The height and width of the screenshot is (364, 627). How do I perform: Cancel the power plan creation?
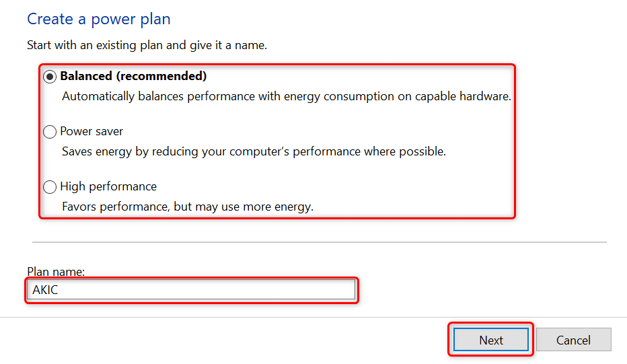pyautogui.click(x=573, y=340)
